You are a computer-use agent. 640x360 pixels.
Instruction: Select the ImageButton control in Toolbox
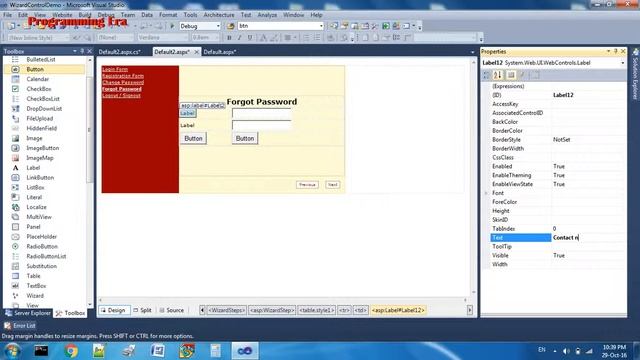[44, 148]
